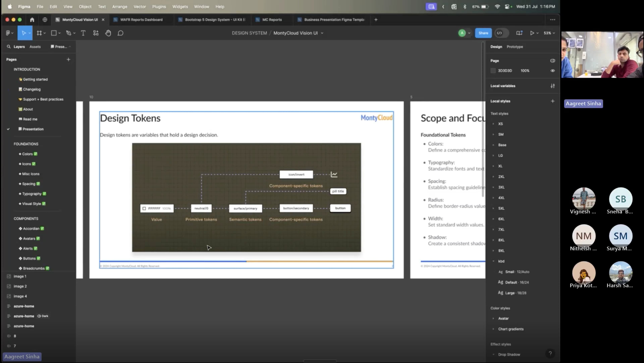Click the user avatar A icon
Image resolution: width=644 pixels, height=363 pixels.
coord(462,33)
